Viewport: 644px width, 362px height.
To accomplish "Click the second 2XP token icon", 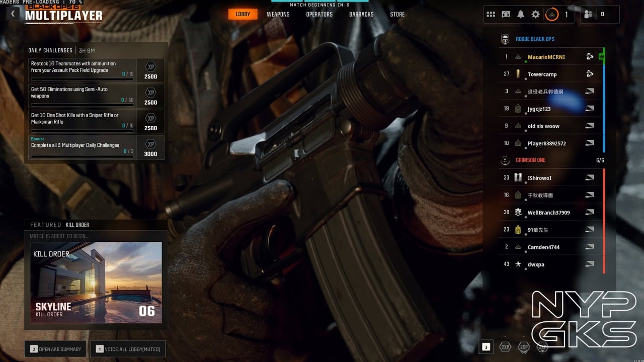I will [524, 347].
